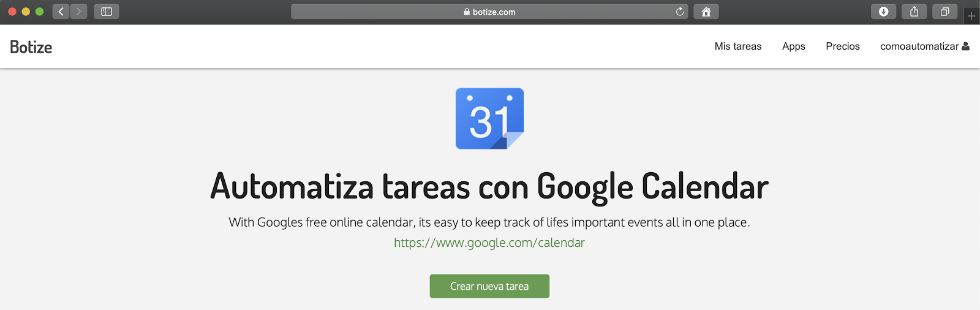Minimize window with the yellow button

point(26,12)
